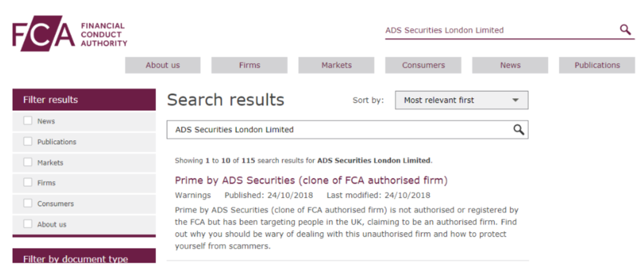Viewport: 644px width, 264px height.
Task: Enable the Markets filter checkbox
Action: 27,162
